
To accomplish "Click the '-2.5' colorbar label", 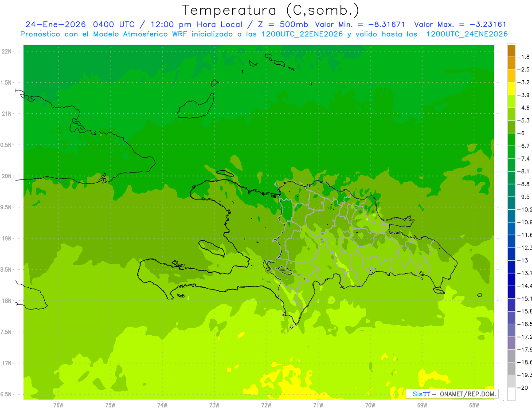I will click(524, 70).
